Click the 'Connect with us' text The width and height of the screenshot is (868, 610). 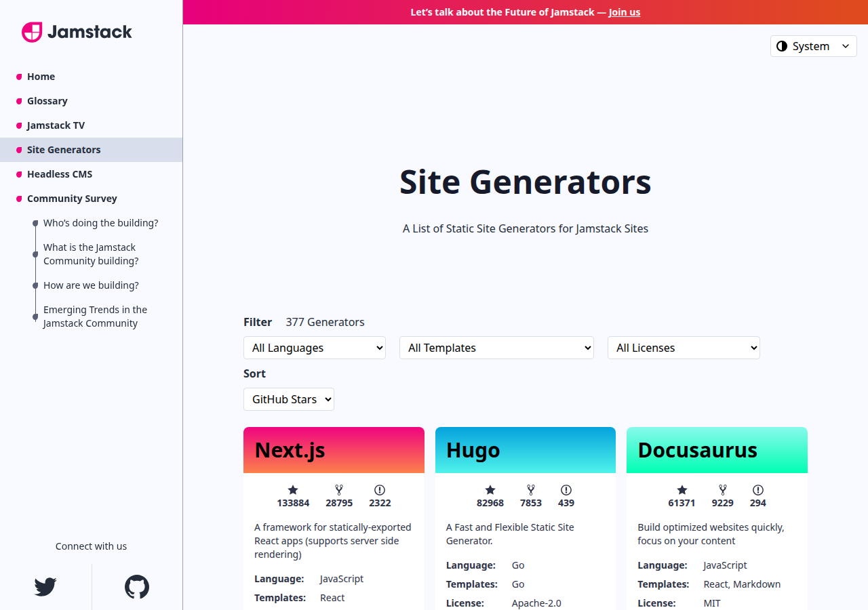(91, 546)
